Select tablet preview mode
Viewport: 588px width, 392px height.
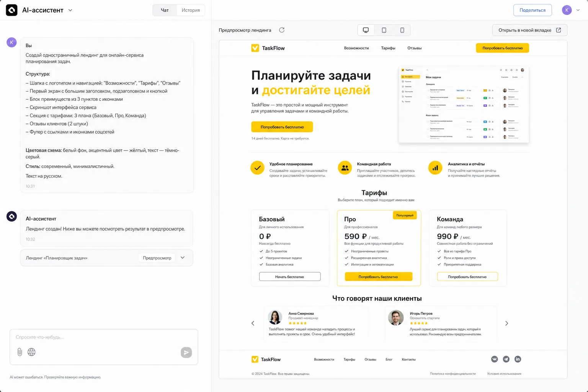coord(384,30)
